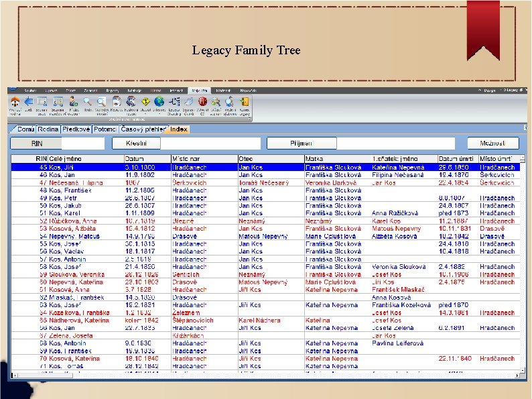
Task: Click the Příjmení button
Action: point(302,143)
